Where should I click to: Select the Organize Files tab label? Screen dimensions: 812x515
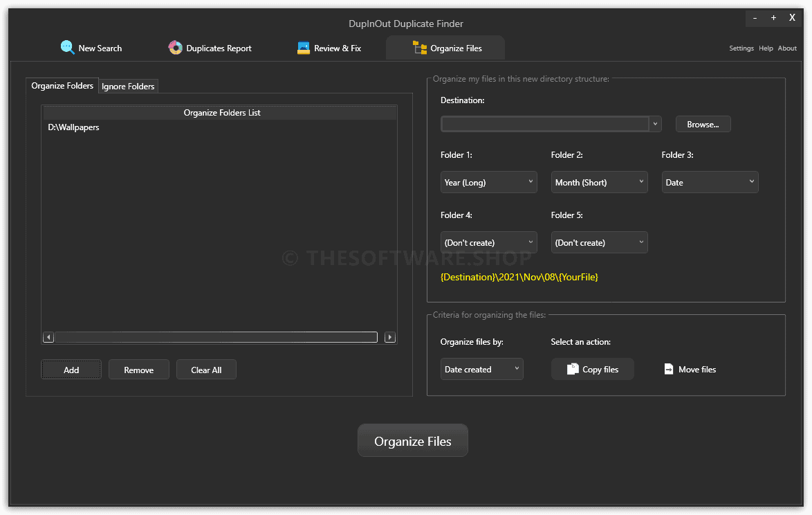[456, 48]
